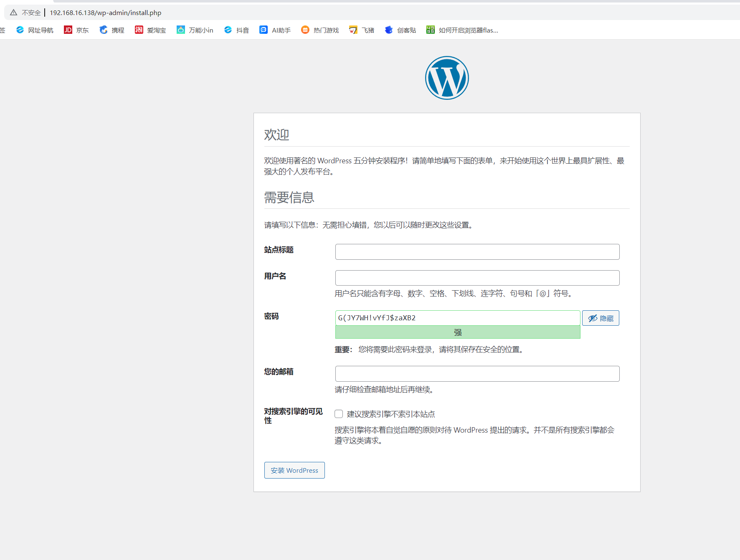Image resolution: width=740 pixels, height=560 pixels.
Task: Click the 安装 WordPress button
Action: [x=294, y=470]
